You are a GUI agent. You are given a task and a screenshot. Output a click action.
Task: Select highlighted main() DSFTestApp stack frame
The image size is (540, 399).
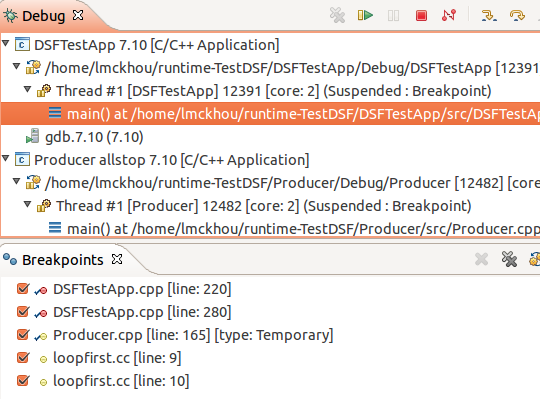(x=270, y=114)
